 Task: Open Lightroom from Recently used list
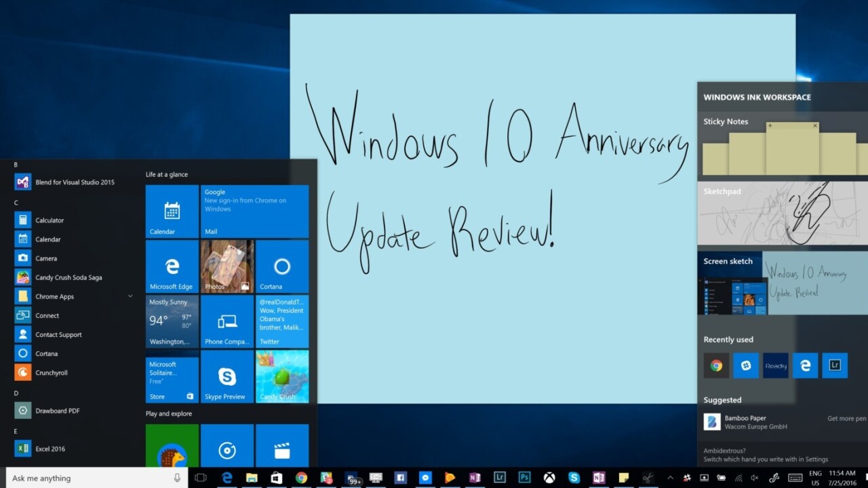coord(835,365)
